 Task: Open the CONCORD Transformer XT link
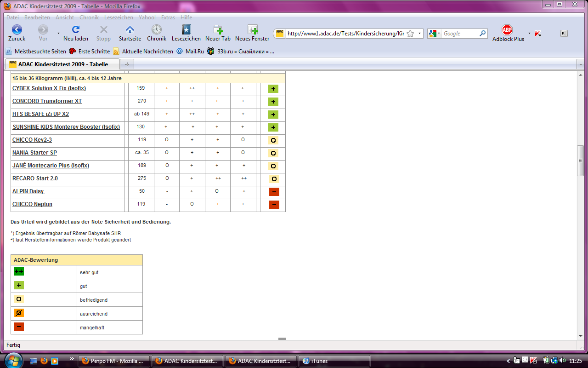point(47,101)
